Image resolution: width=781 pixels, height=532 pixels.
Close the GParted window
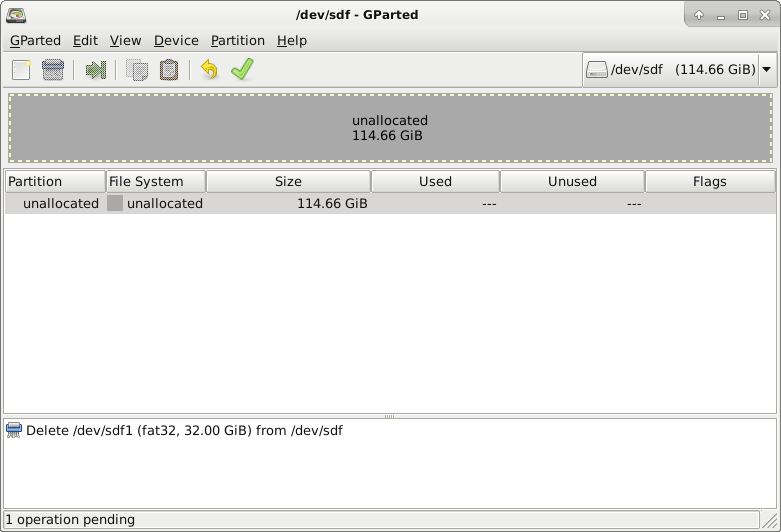coord(765,15)
